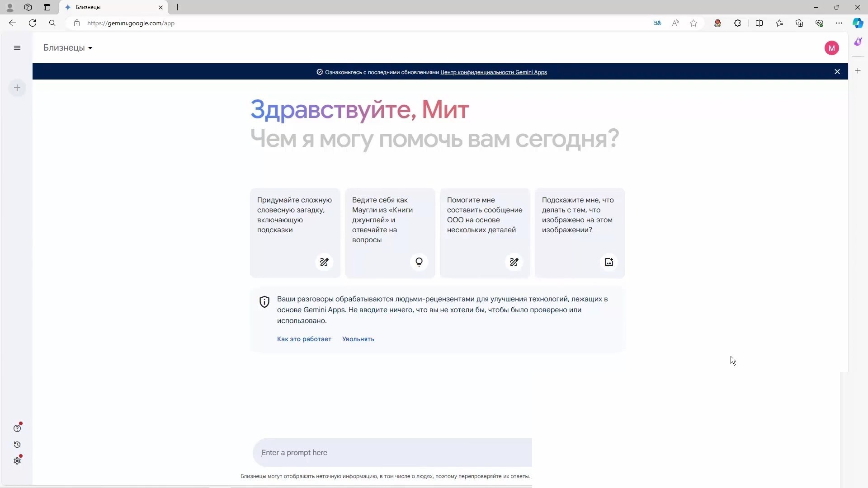Image resolution: width=868 pixels, height=488 pixels.
Task: Open browser Settings and more menu
Action: coord(839,23)
